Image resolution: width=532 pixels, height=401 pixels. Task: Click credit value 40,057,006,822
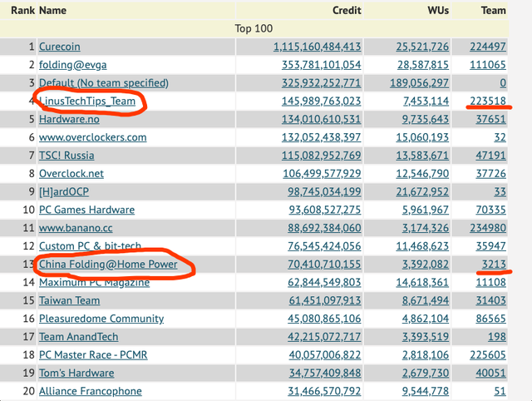click(x=325, y=354)
